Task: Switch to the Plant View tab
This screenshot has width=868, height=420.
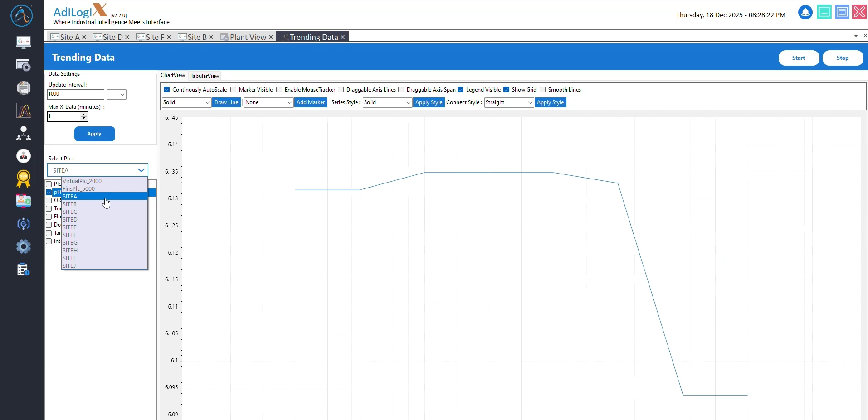Action: pos(248,37)
